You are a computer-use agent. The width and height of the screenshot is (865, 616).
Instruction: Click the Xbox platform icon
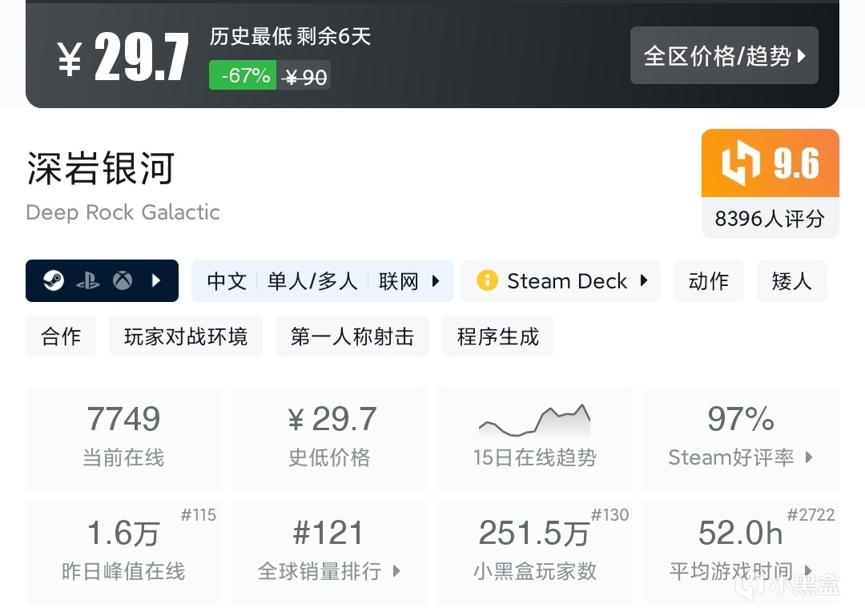[123, 281]
